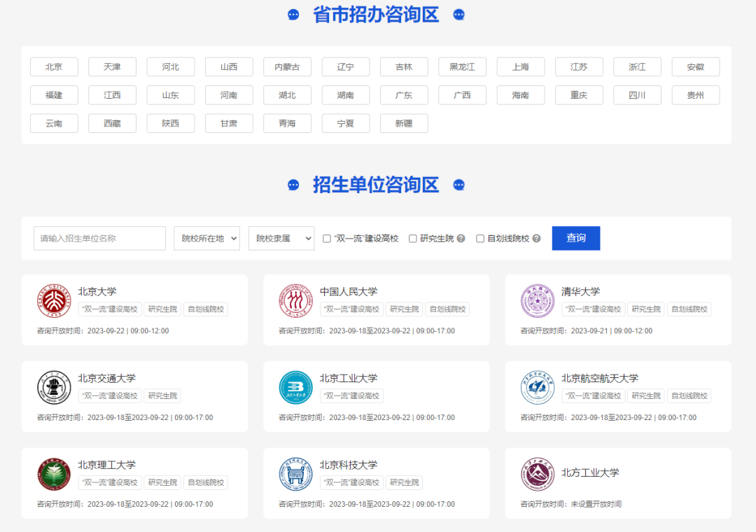Choose the 江西 province button
Image resolution: width=756 pixels, height=532 pixels.
tap(112, 95)
